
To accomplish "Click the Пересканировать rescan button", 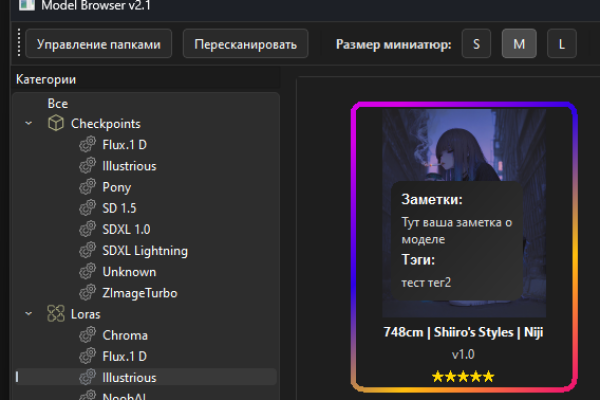I will (245, 44).
